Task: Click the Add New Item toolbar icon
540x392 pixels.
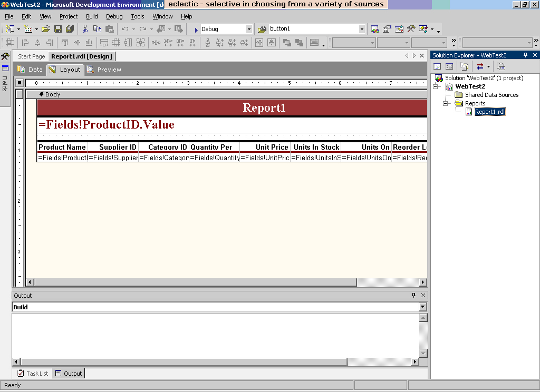Action: pos(28,30)
